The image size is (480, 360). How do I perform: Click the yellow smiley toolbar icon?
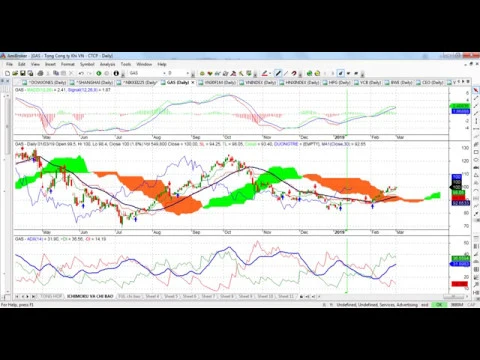202,73
